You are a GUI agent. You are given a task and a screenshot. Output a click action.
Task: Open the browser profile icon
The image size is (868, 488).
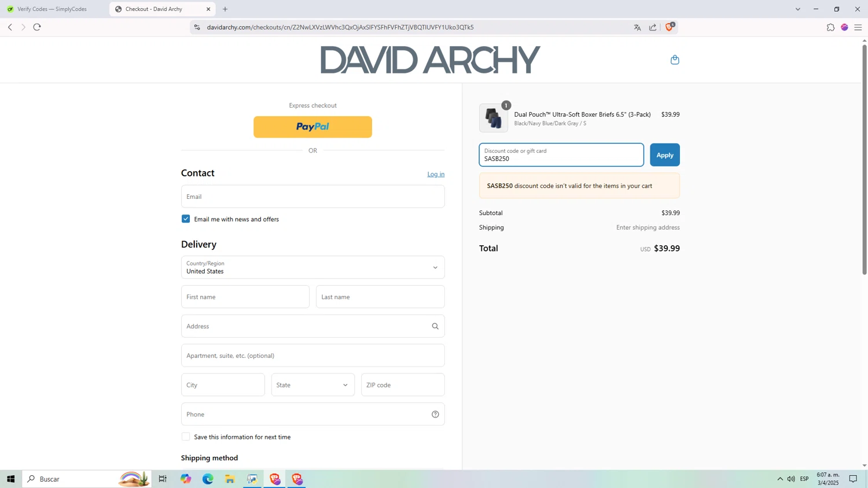tap(844, 27)
